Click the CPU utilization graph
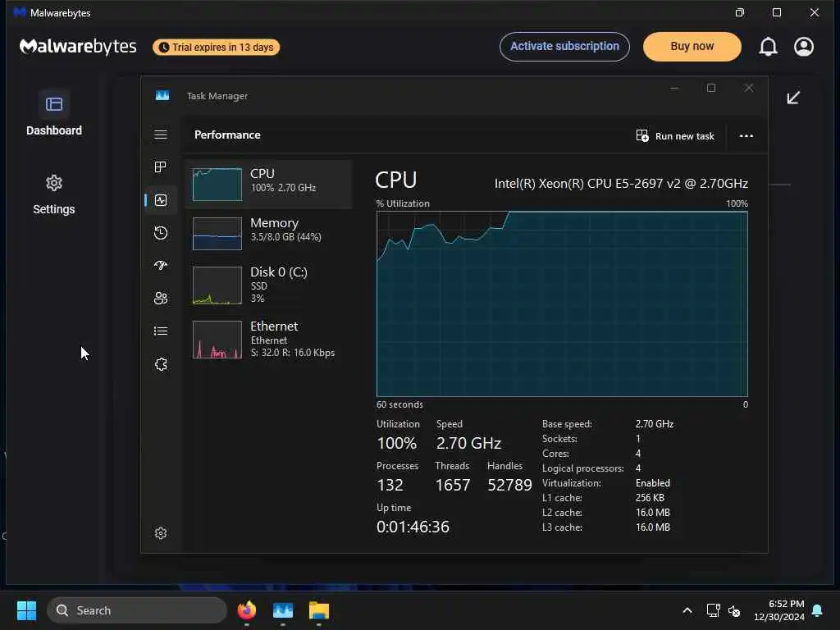The image size is (840, 630). [562, 304]
